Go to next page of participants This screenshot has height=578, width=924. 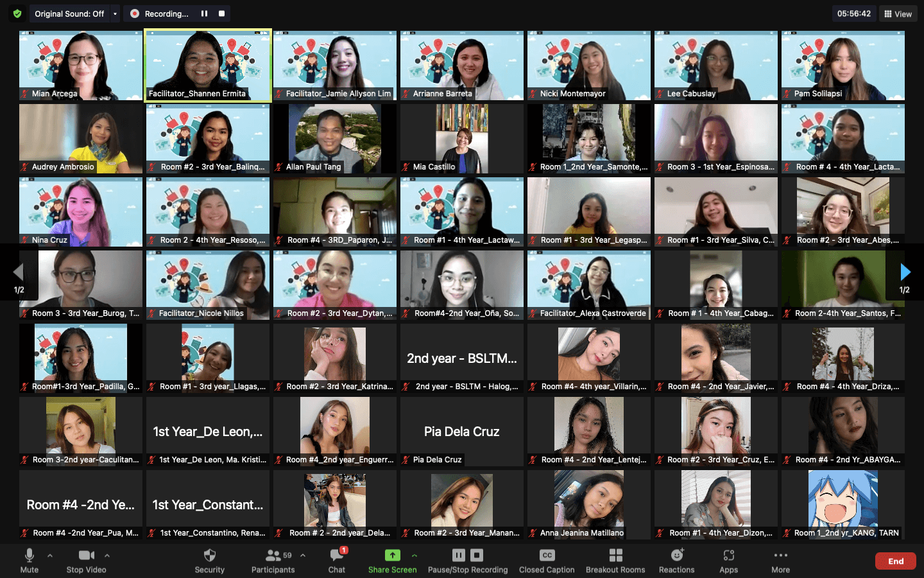coord(905,272)
